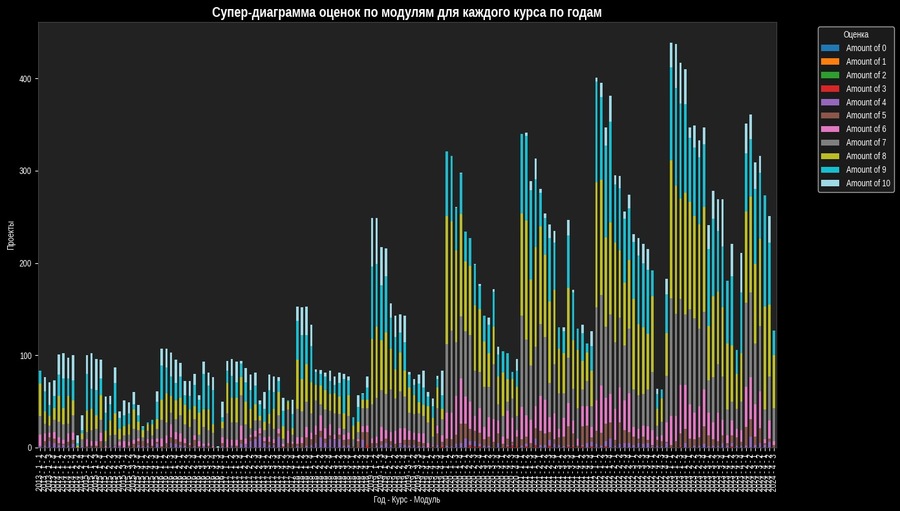Click the 'Amount of 8' legend label
This screenshot has width=900, height=511.
(x=866, y=156)
